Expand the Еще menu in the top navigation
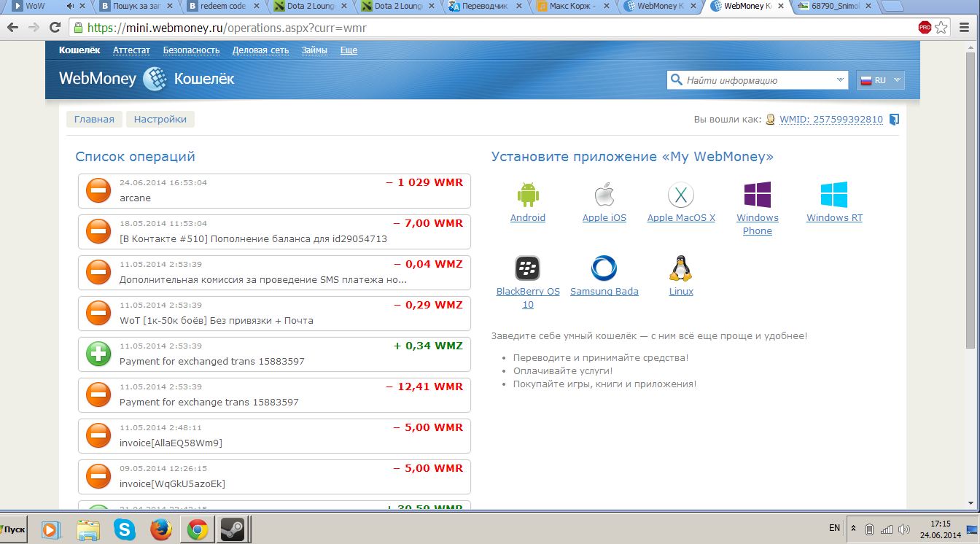Image resolution: width=980 pixels, height=544 pixels. tap(349, 50)
